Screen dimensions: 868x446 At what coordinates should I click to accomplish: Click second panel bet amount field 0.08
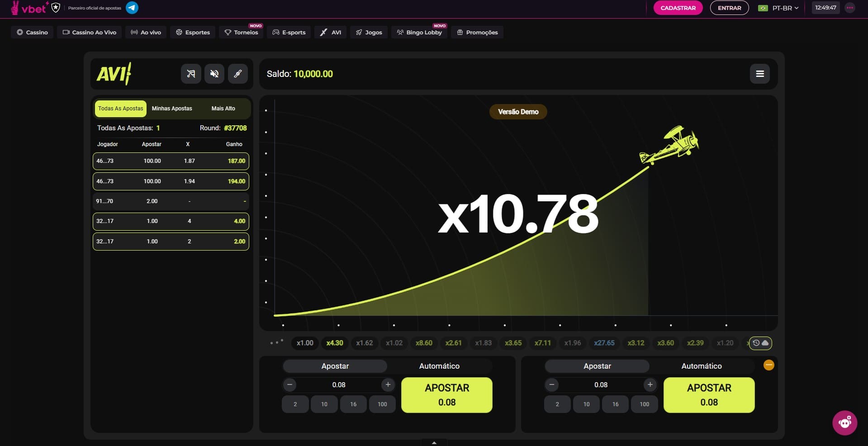pyautogui.click(x=601, y=385)
